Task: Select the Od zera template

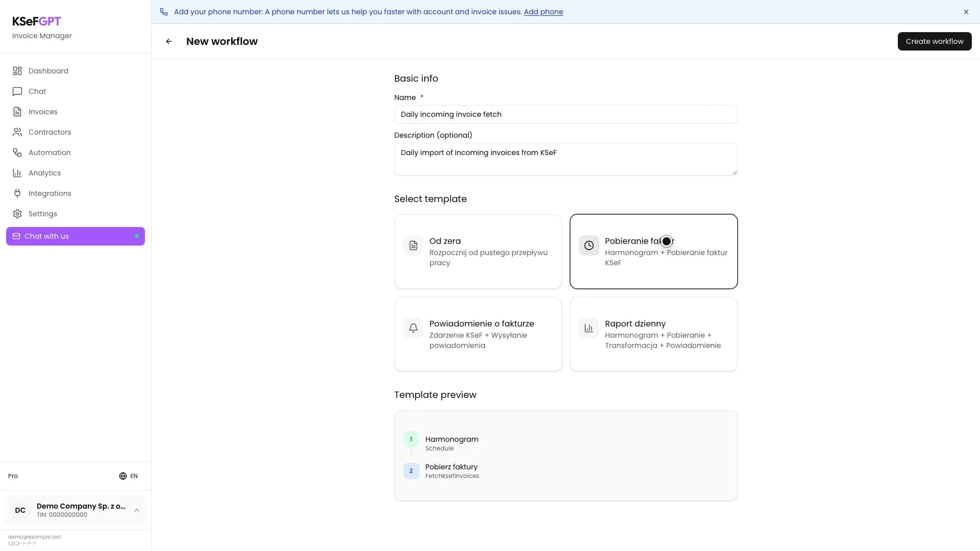Action: 478,252
